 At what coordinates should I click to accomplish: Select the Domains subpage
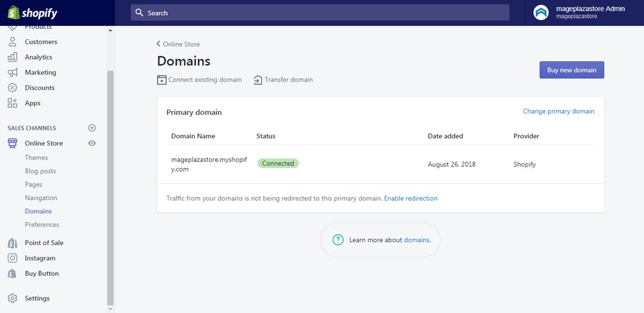coord(38,212)
